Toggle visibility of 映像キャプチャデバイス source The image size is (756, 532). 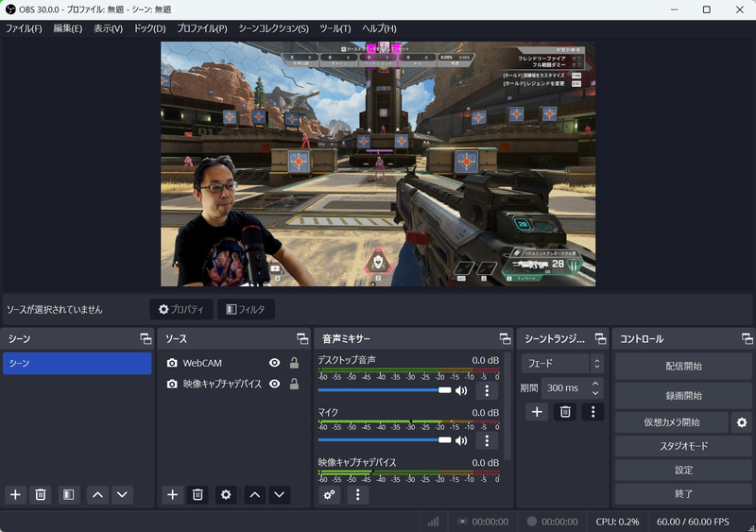tap(274, 384)
